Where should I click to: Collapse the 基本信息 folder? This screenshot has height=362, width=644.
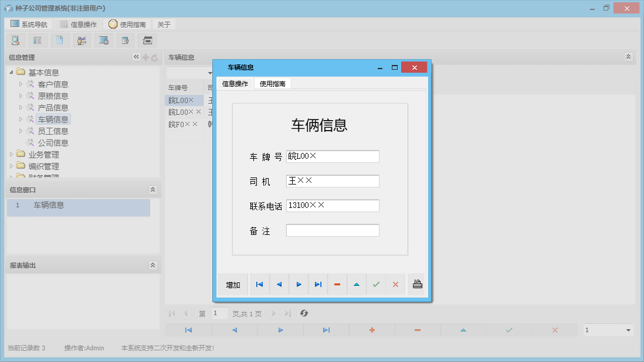(x=12, y=71)
